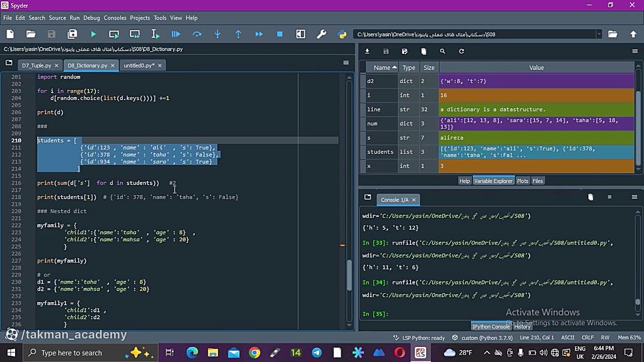Run current cell toolbar icon
The width and height of the screenshot is (644, 362).
click(114, 34)
